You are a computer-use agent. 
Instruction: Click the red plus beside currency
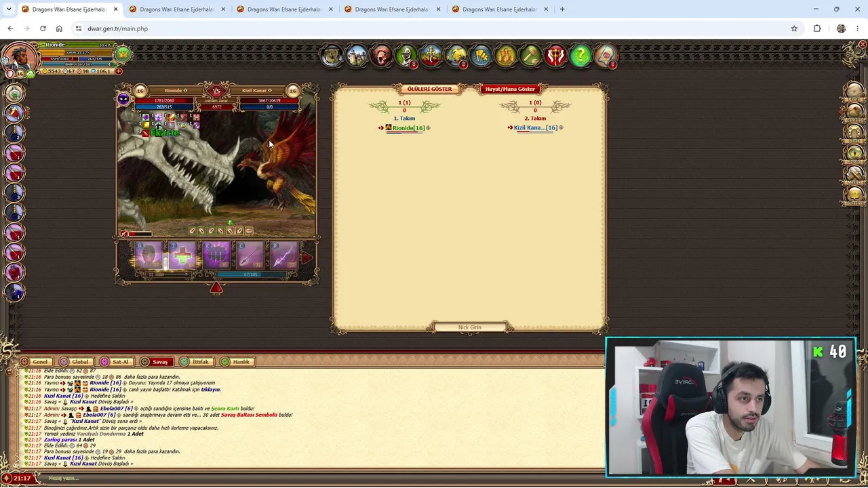tap(119, 71)
